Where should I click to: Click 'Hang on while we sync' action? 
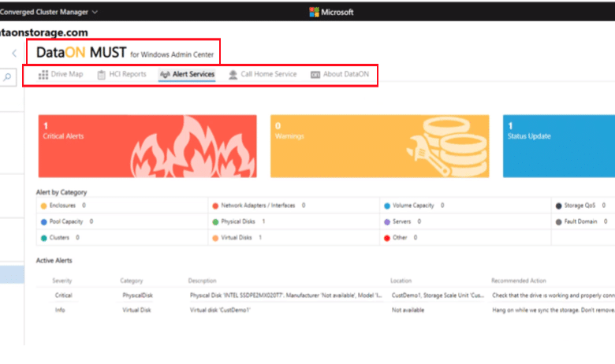coord(553,310)
